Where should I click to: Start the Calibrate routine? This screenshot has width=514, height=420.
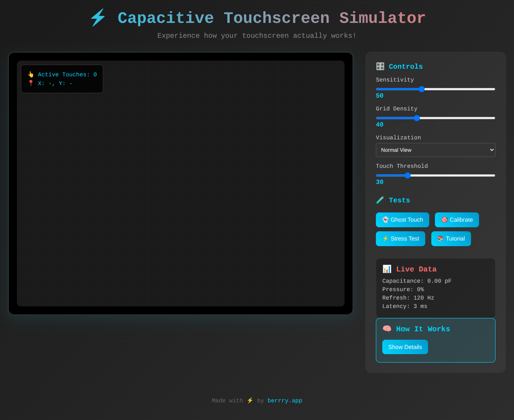point(457,220)
